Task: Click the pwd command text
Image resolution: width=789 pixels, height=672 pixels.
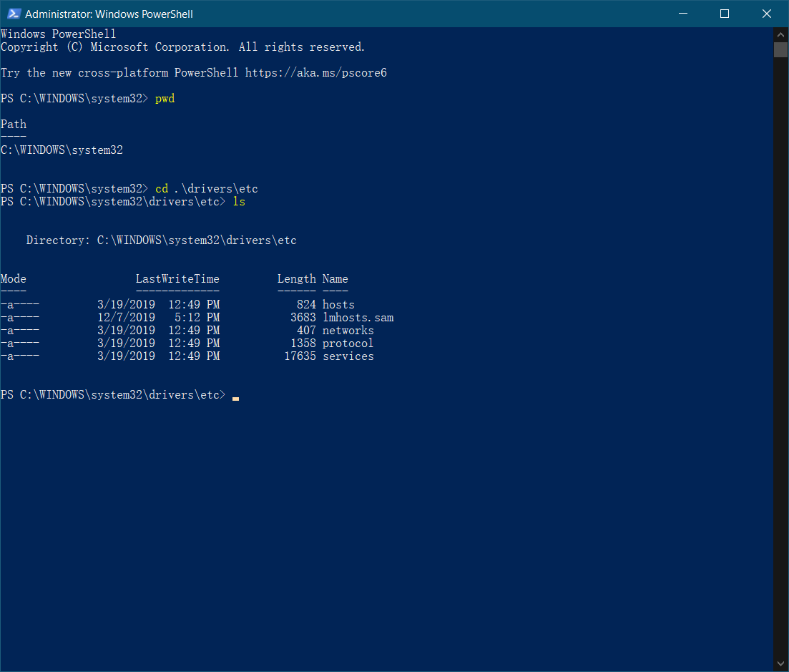Action: point(165,98)
